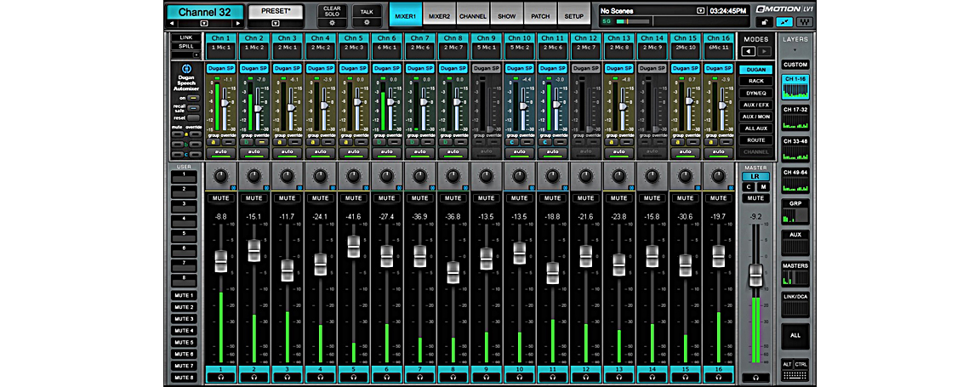This screenshot has width=980, height=387.
Task: Click the keyboard icon under ALT/CTRL
Action: 795,376
